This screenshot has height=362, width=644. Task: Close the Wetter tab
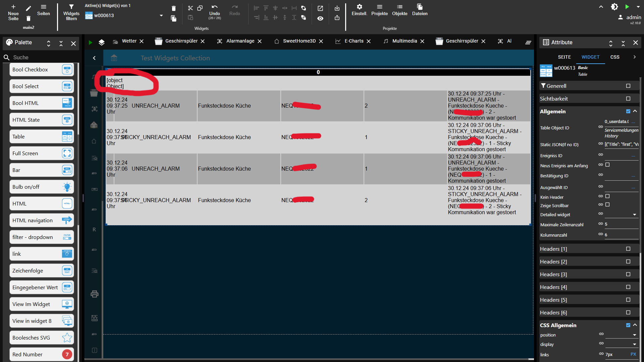(x=142, y=41)
